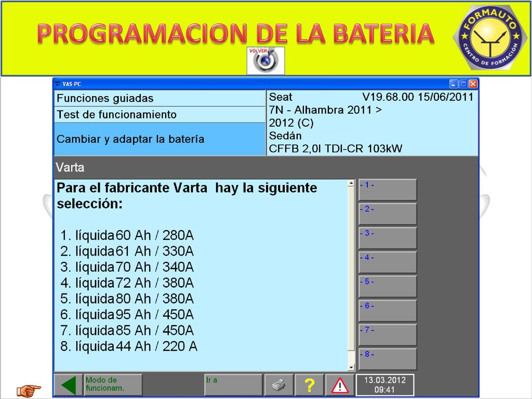Viewport: 532px width, 399px height.
Task: Select battery option button - 6 -
Action: click(x=388, y=311)
